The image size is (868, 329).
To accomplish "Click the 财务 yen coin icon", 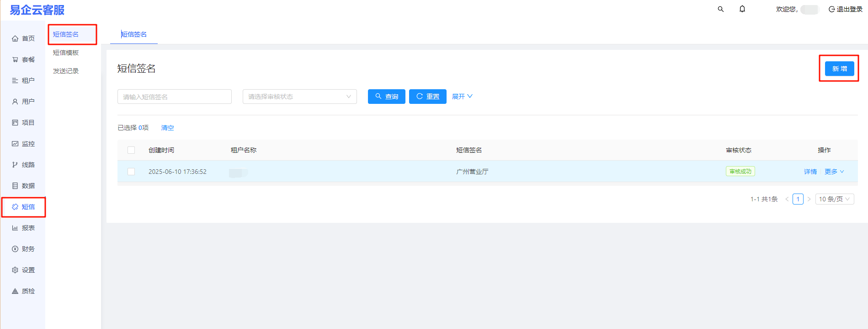I will [15, 249].
